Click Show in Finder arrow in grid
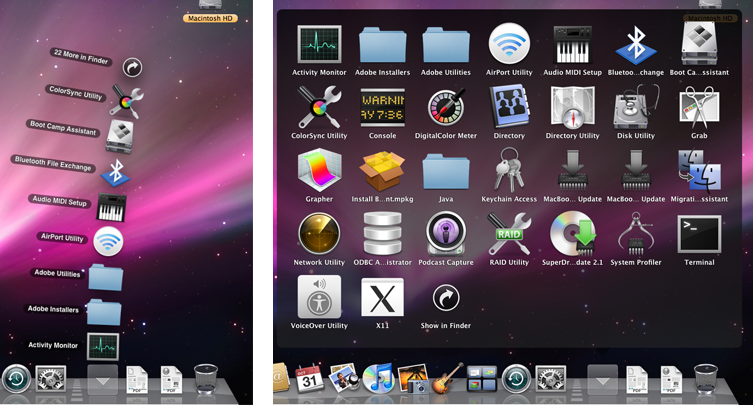The image size is (753, 405). tap(446, 298)
